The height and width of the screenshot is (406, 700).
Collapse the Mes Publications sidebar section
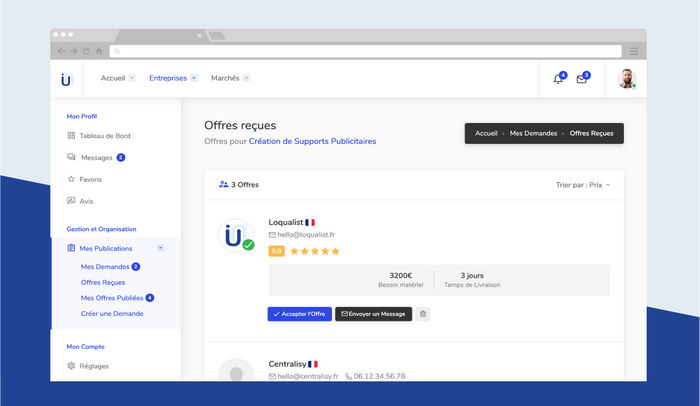(161, 248)
